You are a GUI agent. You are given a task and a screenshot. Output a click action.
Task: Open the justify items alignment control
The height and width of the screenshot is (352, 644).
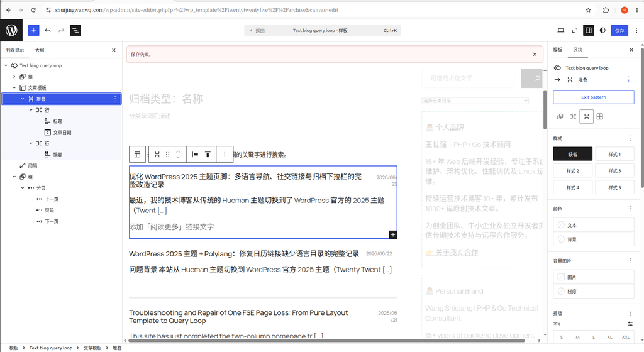(196, 155)
